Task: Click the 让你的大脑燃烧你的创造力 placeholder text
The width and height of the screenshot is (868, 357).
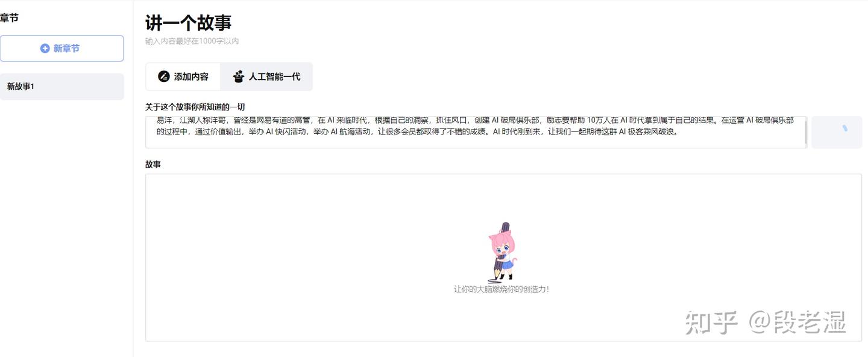Action: 502,289
